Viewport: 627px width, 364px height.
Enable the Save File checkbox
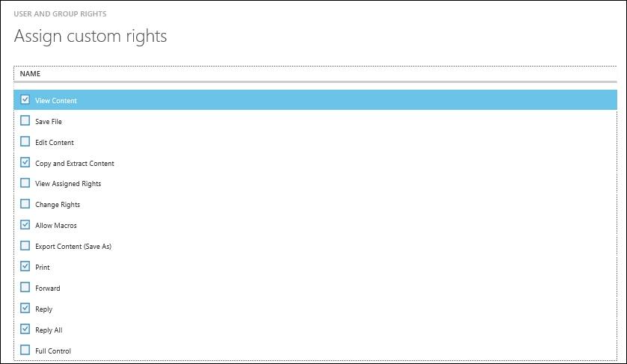[25, 120]
